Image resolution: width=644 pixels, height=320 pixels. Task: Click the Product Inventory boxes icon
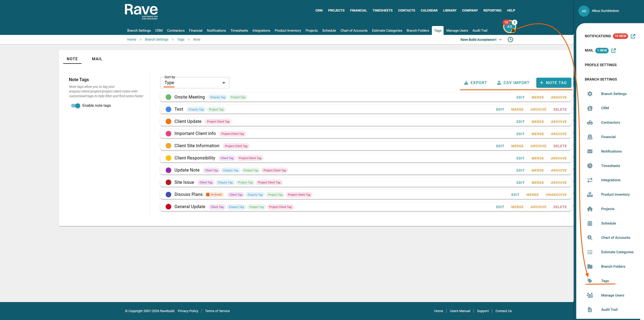pos(590,194)
